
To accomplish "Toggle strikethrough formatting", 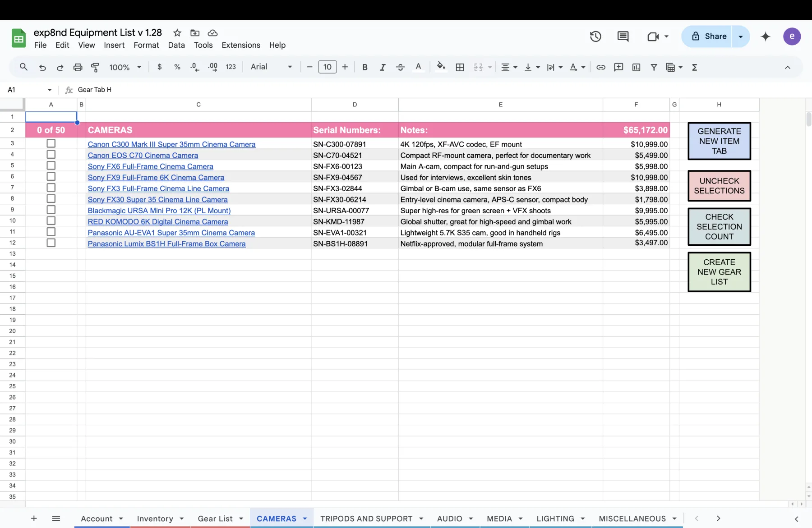I will point(400,67).
